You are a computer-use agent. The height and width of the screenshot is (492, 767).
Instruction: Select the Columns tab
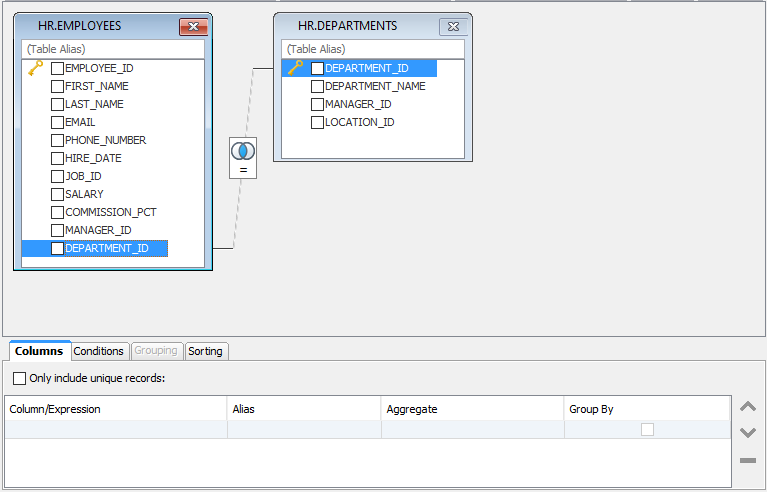click(39, 351)
